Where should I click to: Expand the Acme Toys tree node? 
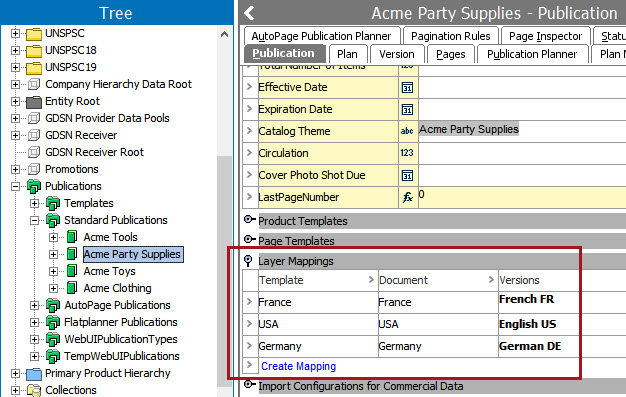coord(53,271)
